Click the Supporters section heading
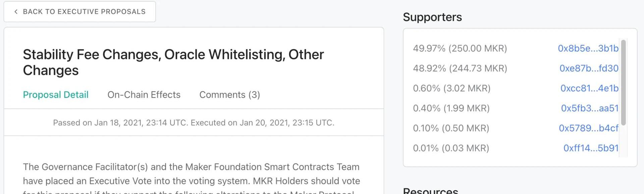The width and height of the screenshot is (644, 194). [432, 17]
